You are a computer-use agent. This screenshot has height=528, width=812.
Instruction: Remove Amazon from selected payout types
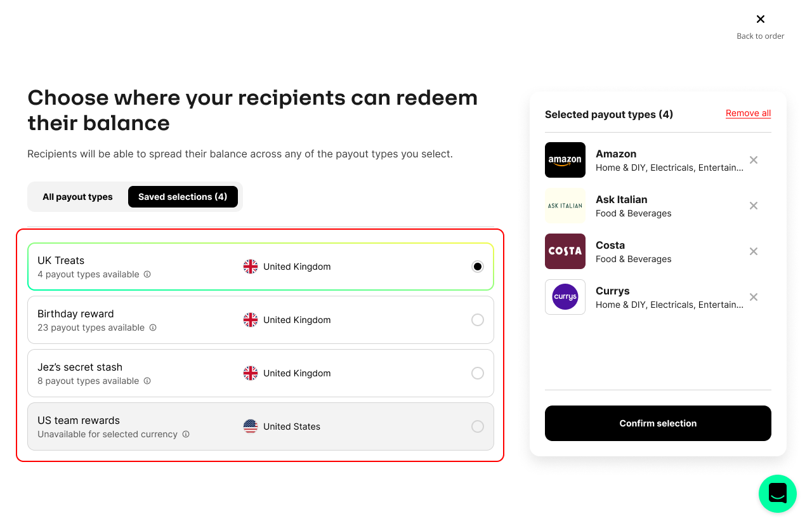pyautogui.click(x=754, y=160)
